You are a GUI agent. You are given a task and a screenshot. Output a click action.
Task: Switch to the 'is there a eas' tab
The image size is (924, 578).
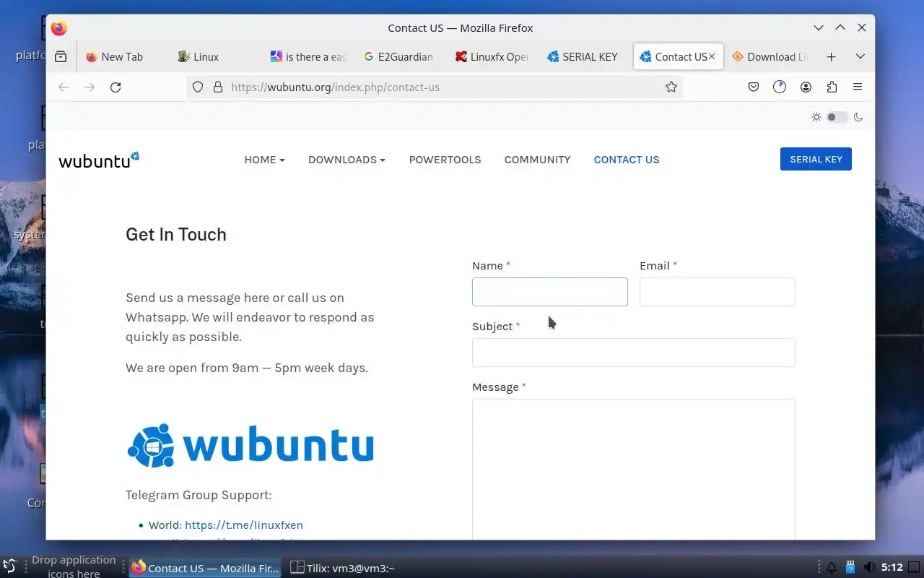pos(308,56)
